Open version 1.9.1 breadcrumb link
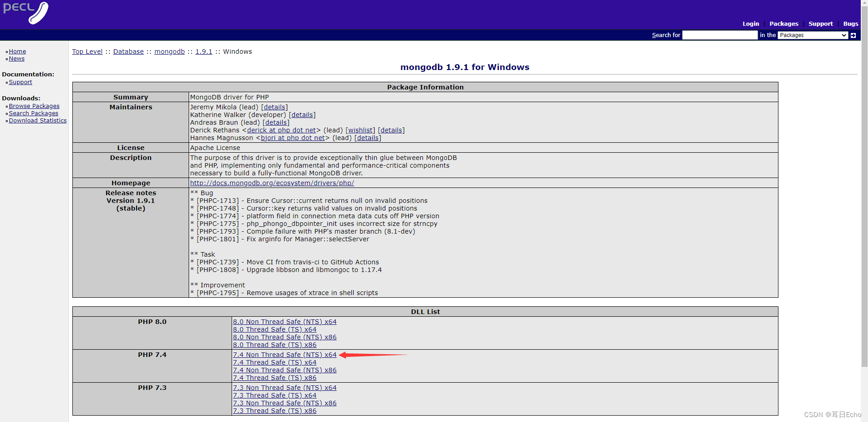Viewport: 868px width, 422px height. 204,51
